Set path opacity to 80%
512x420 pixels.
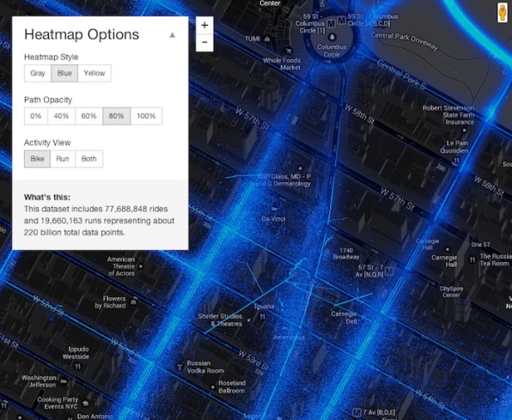tap(117, 116)
